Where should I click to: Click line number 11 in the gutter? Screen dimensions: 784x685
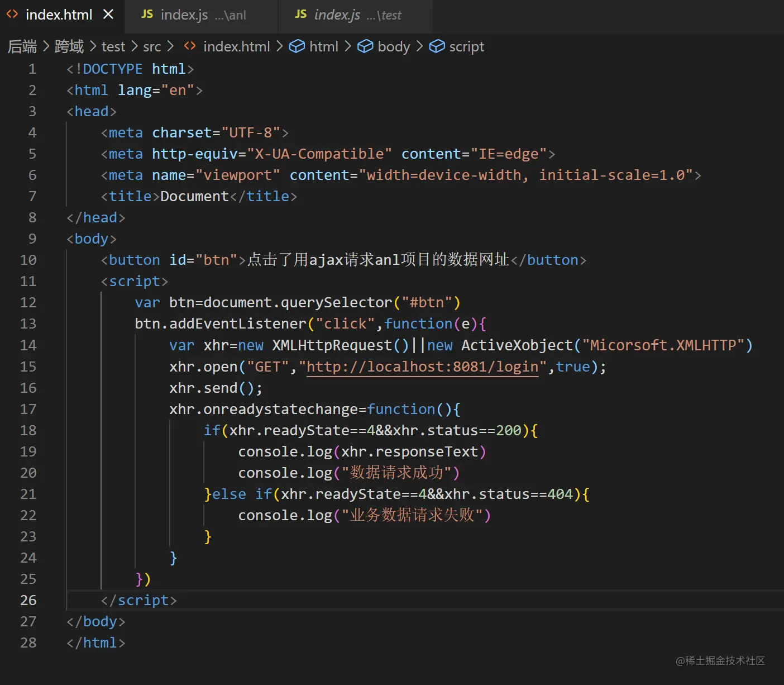28,281
